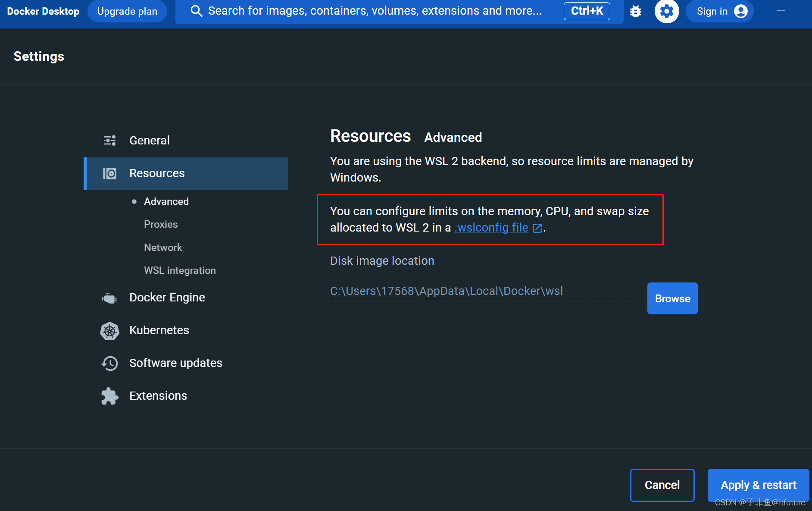Click the Kubernetes helm wheel icon
812x511 pixels.
(x=109, y=331)
